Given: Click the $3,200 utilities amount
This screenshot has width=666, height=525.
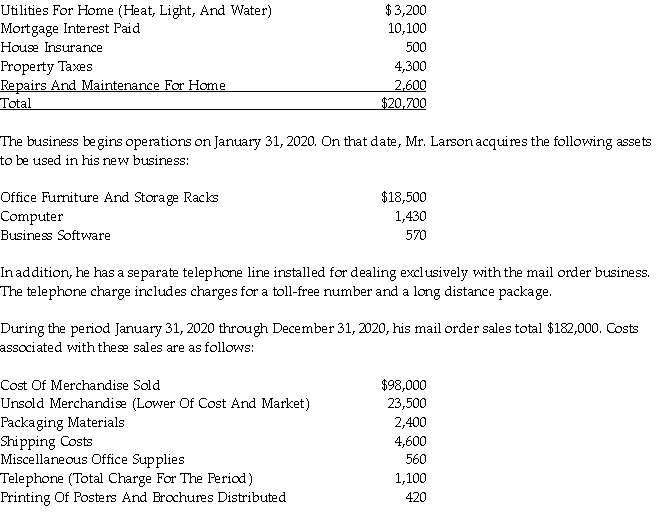Looking at the screenshot, I should [x=405, y=10].
